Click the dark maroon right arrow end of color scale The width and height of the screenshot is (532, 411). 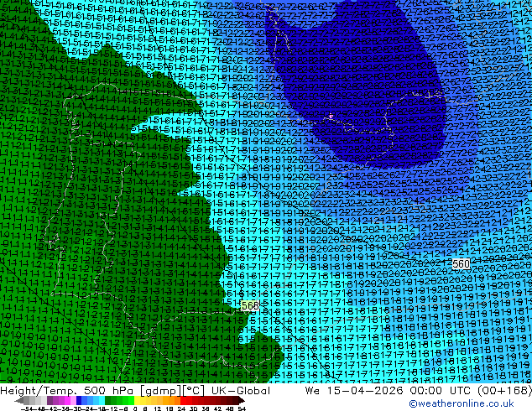[241, 401]
